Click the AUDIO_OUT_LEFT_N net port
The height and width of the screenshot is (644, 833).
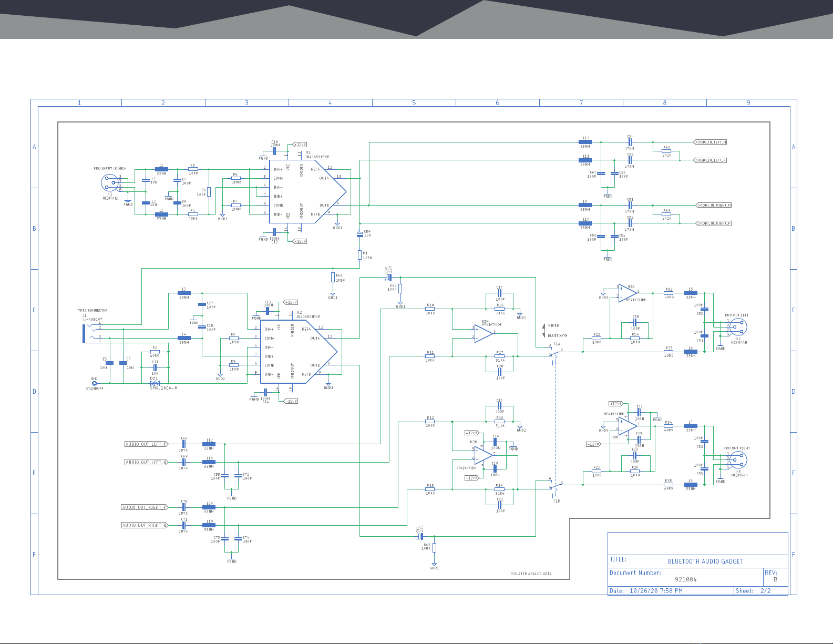[x=146, y=462]
